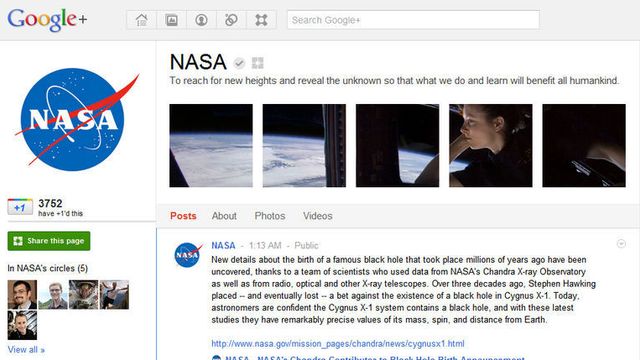640x360 pixels.
Task: Click 'In NASA's circles (5)' heading
Action: (48, 268)
